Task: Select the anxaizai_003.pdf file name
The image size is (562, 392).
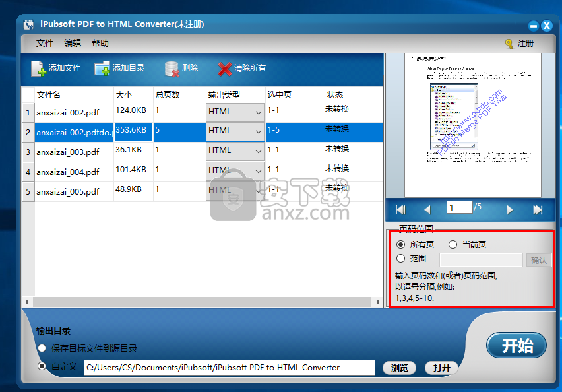Action: click(x=68, y=152)
